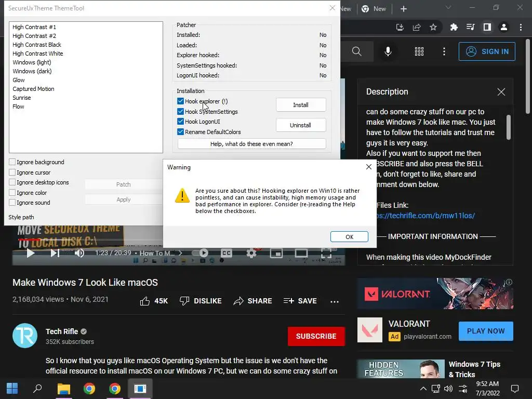Image resolution: width=532 pixels, height=399 pixels.
Task: Toggle the autoplay switch in player
Action: click(200, 253)
